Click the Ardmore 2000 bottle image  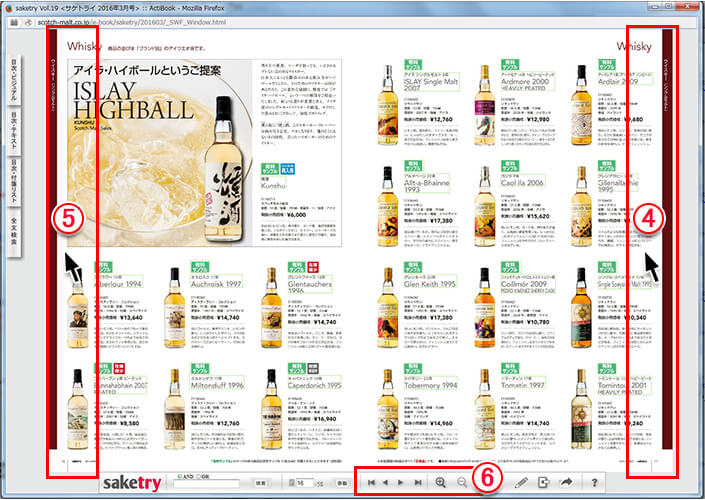click(485, 105)
